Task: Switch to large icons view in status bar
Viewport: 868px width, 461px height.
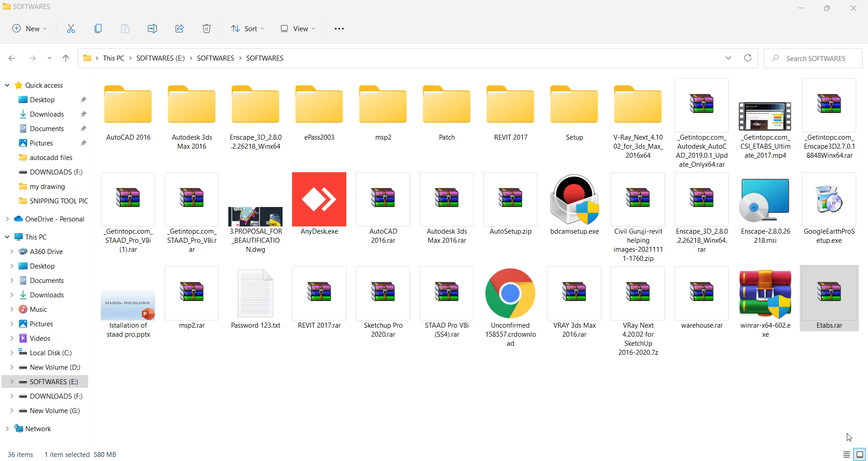Action: tap(859, 454)
